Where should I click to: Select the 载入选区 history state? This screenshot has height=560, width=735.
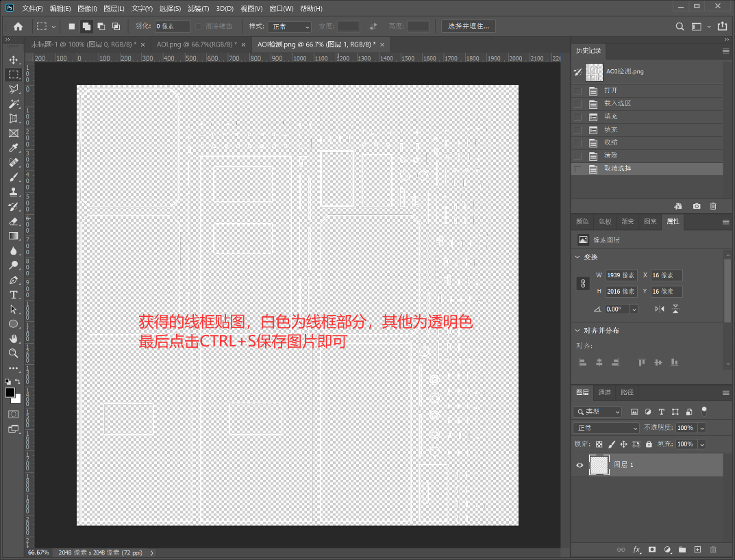[x=647, y=103]
